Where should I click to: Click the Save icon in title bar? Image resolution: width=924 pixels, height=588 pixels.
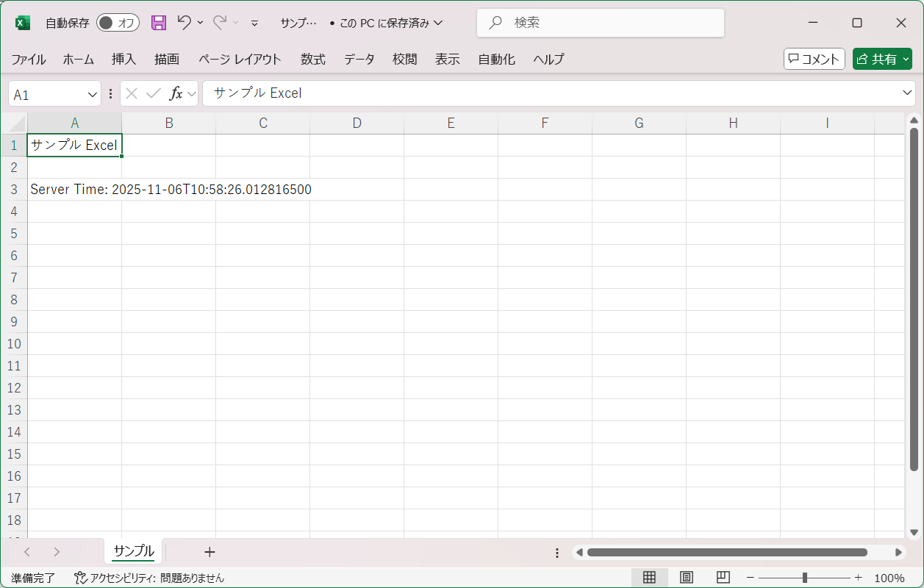click(159, 23)
